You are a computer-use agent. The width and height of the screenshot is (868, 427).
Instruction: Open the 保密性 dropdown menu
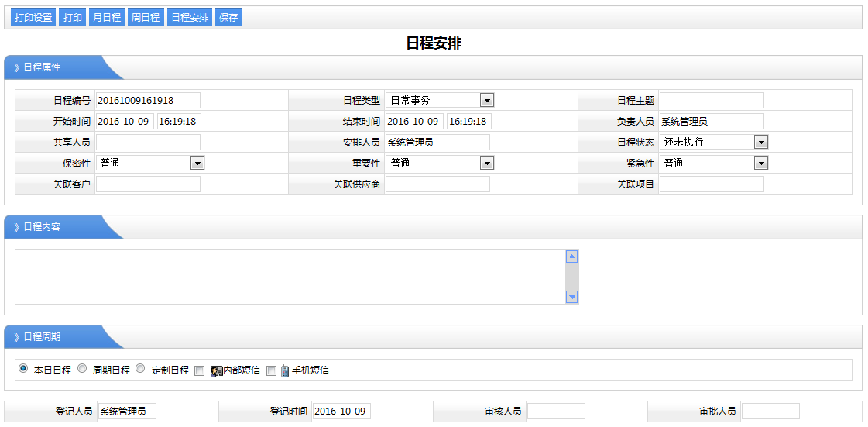coord(197,163)
